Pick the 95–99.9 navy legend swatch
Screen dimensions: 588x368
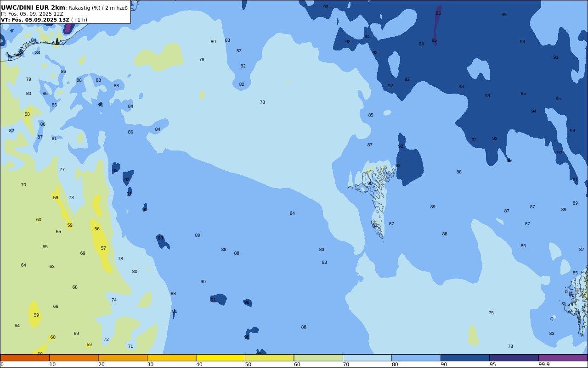pos(514,357)
